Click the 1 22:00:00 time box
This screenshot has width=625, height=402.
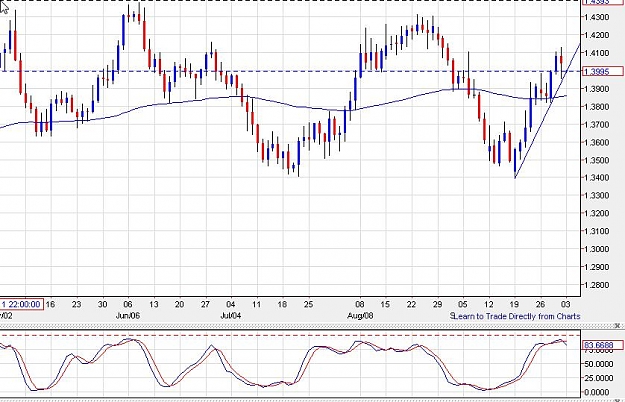(x=21, y=305)
